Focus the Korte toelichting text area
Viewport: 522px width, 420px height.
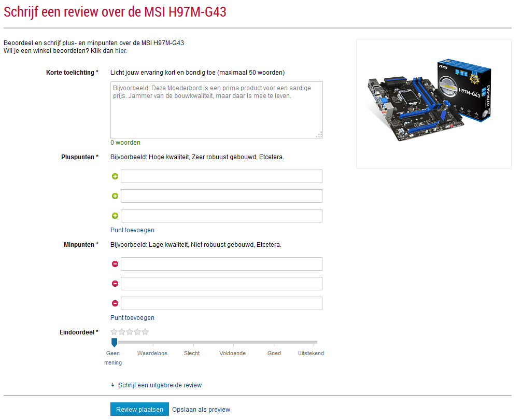pos(217,110)
